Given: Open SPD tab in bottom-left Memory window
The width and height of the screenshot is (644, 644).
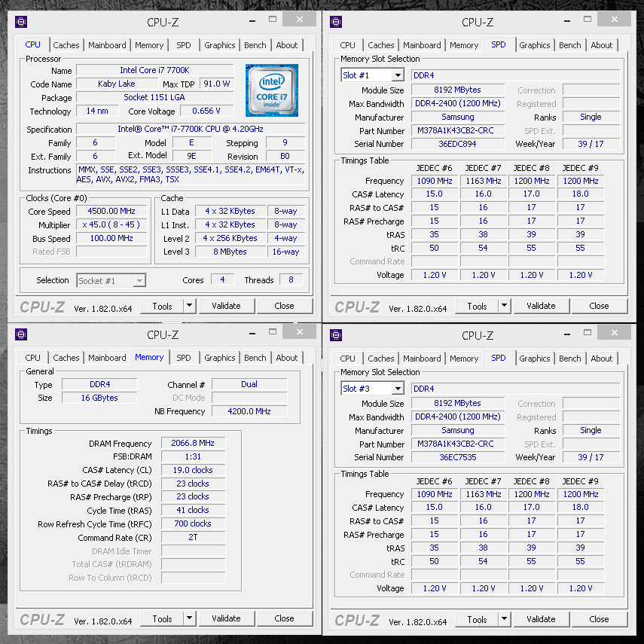Looking at the screenshot, I should pos(184,358).
